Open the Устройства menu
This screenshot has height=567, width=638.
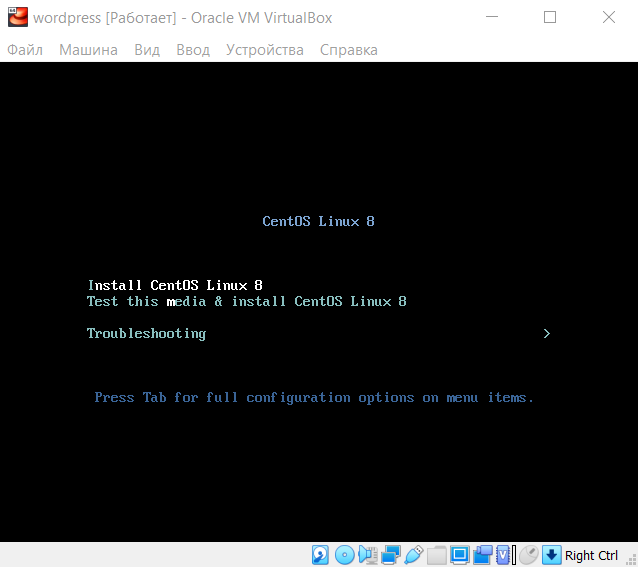click(x=265, y=50)
